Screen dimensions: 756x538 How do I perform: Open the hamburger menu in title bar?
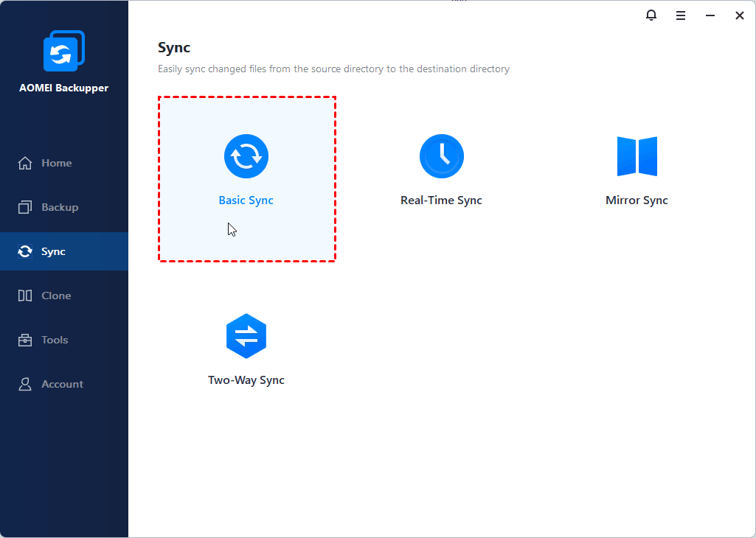(681, 15)
